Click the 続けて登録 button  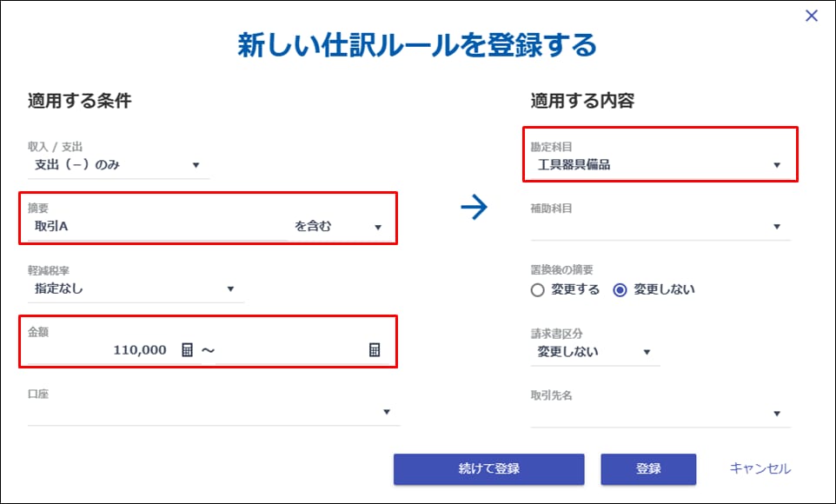489,469
